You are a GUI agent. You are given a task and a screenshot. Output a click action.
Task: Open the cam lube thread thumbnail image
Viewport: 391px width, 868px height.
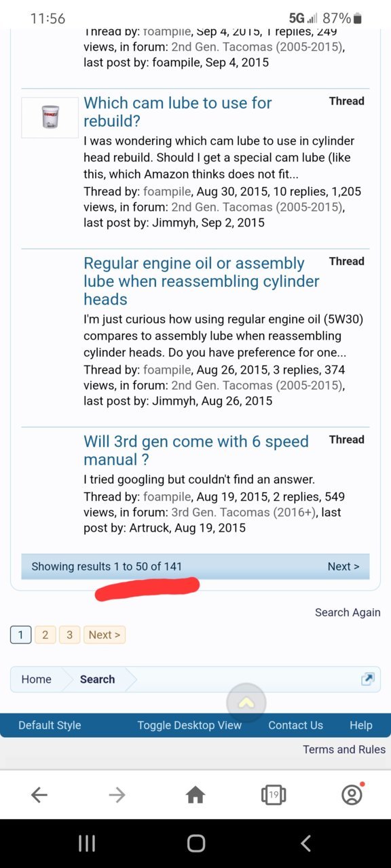click(50, 117)
